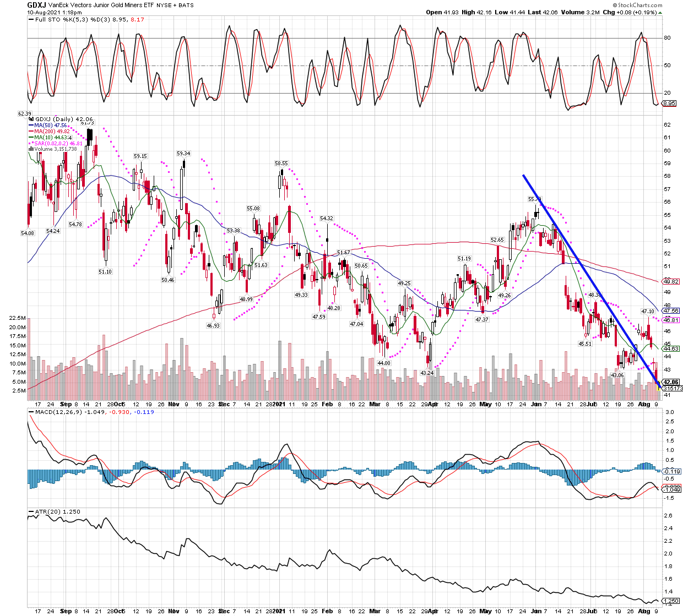Image resolution: width=683 pixels, height=616 pixels.
Task: Click the 55.08 price annotation
Action: point(253,209)
